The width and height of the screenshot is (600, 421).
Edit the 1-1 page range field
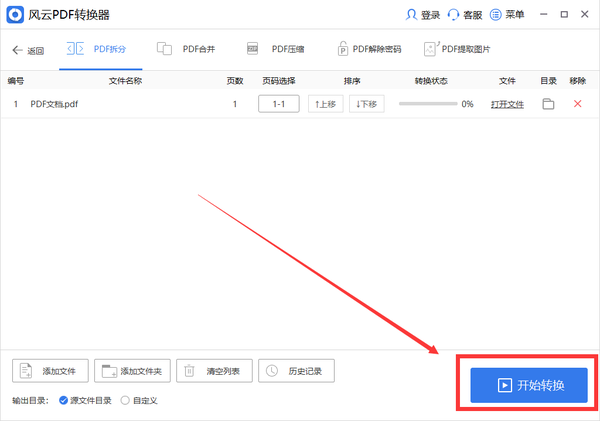(x=278, y=103)
